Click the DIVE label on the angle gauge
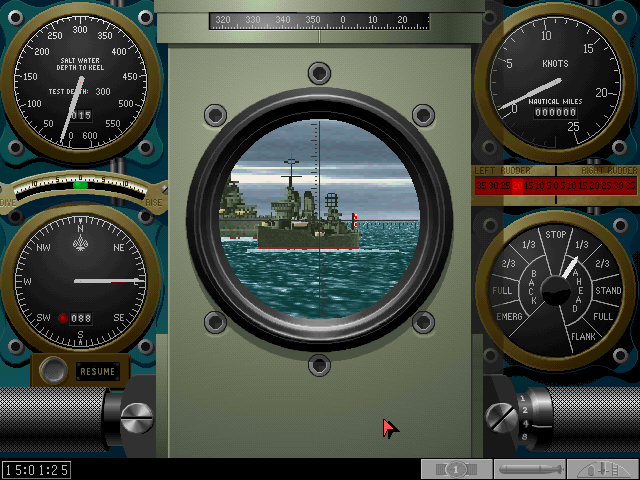This screenshot has width=640, height=480. click(x=8, y=202)
